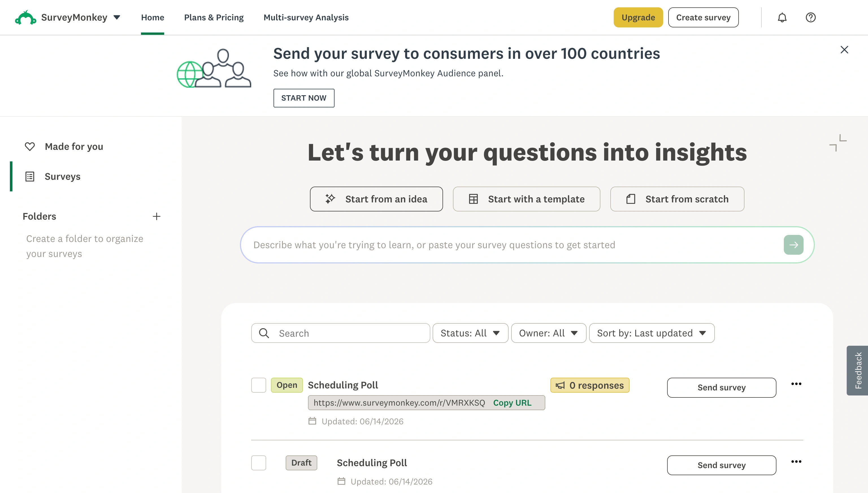This screenshot has width=868, height=493.
Task: Click the Surveys list icon
Action: (30, 176)
